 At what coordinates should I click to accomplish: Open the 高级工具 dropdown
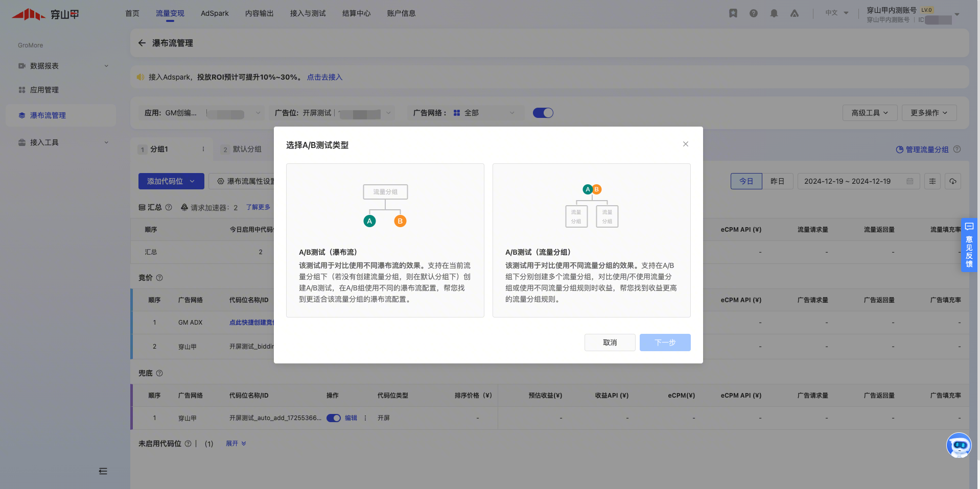pyautogui.click(x=869, y=113)
